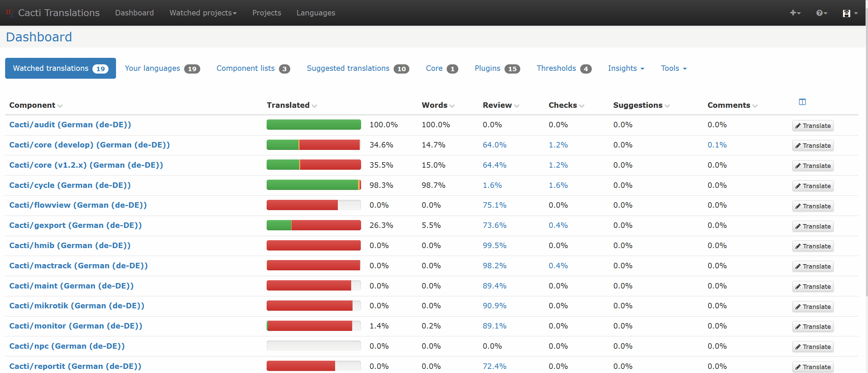Open the Tools dropdown
868x373 pixels.
tap(674, 68)
